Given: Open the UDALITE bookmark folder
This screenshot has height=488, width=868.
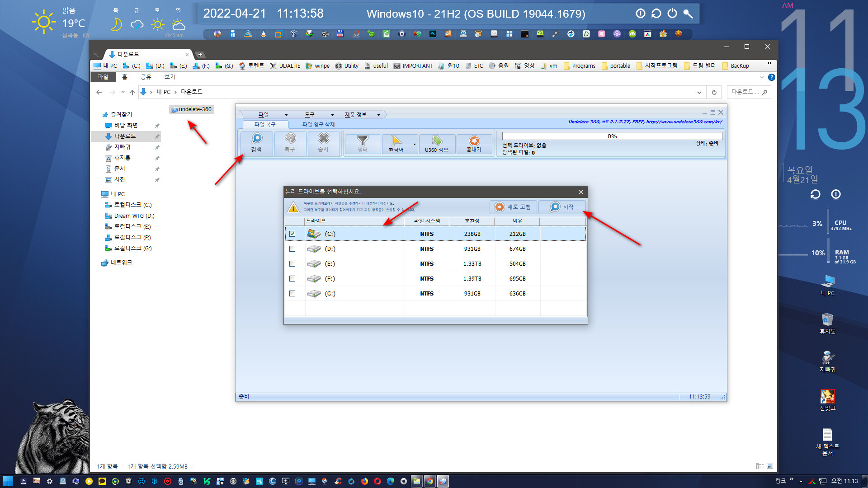Looking at the screenshot, I should point(285,66).
